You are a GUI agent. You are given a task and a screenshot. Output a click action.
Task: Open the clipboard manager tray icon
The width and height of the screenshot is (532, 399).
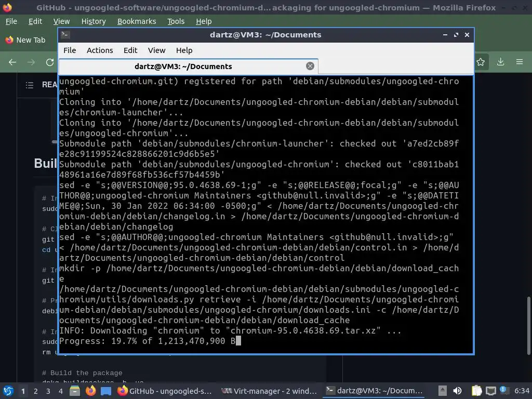click(476, 391)
